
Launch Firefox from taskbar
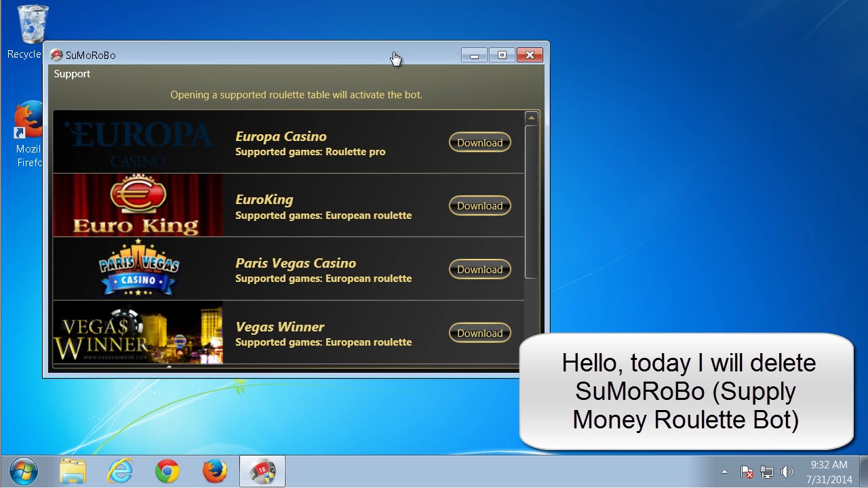[x=215, y=471]
